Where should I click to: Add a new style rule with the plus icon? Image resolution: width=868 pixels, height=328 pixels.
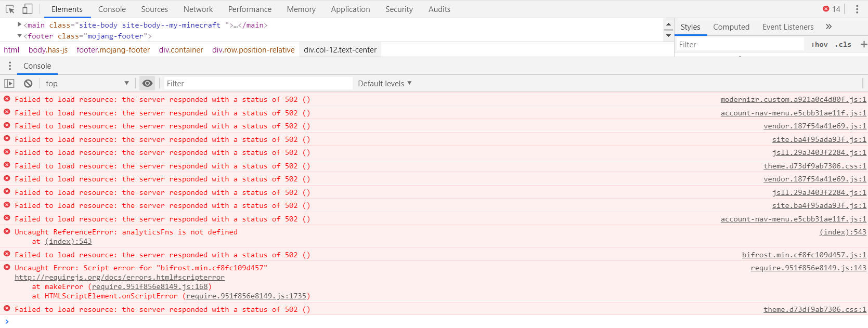[863, 44]
